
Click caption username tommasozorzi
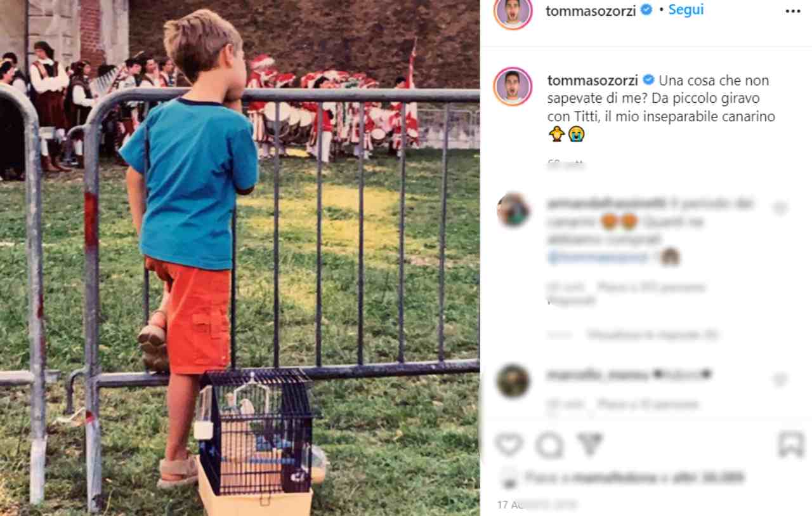tap(593, 81)
